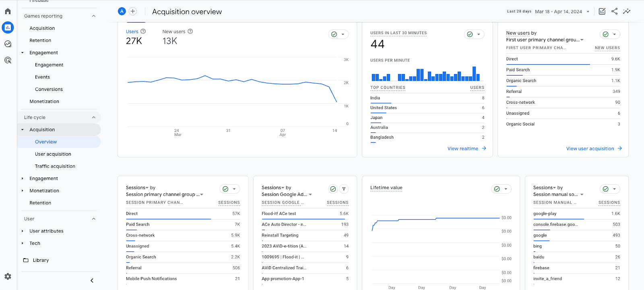Select Traffic acquisition in sidebar
Screen dimensions: 644x290
click(55, 166)
